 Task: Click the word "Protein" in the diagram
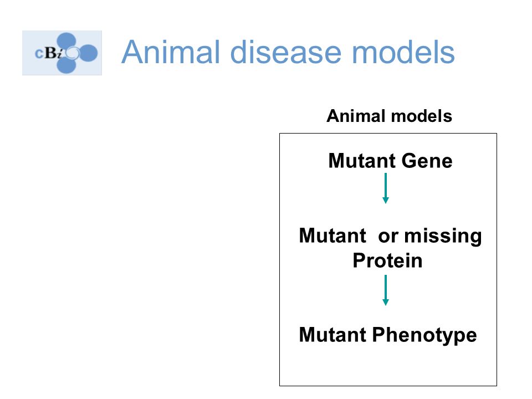pyautogui.click(x=387, y=260)
